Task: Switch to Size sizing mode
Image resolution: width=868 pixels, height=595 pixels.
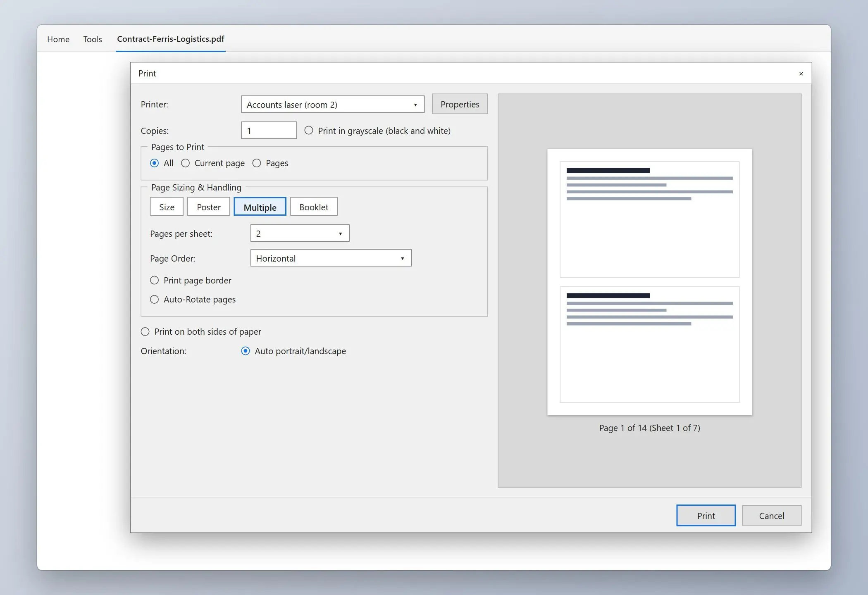Action: pyautogui.click(x=167, y=207)
